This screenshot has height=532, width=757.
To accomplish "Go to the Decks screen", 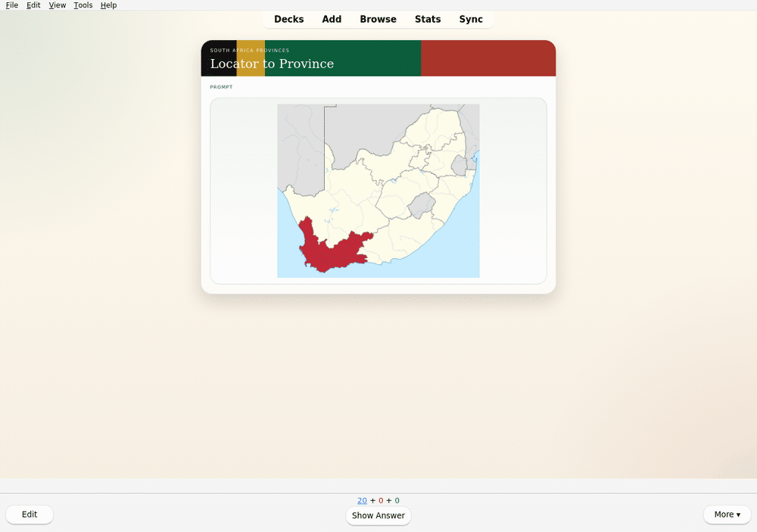I will 288,20.
